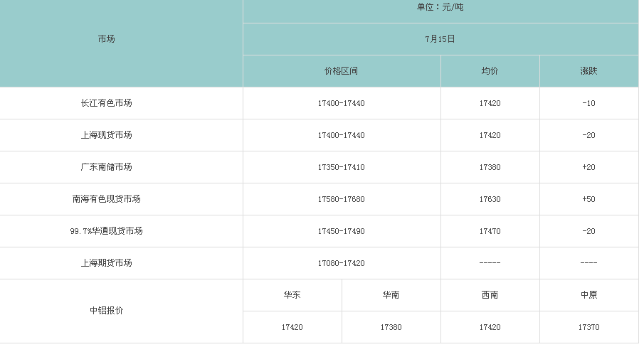The width and height of the screenshot is (644, 347).
Task: Select the 均价 column header
Action: (x=490, y=71)
